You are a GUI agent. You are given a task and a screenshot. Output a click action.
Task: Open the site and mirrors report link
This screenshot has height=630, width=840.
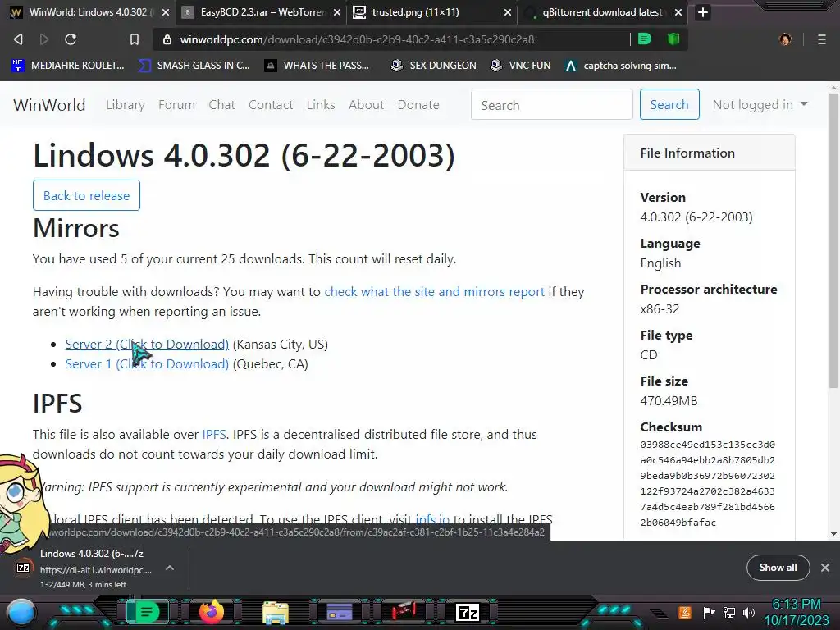point(434,292)
